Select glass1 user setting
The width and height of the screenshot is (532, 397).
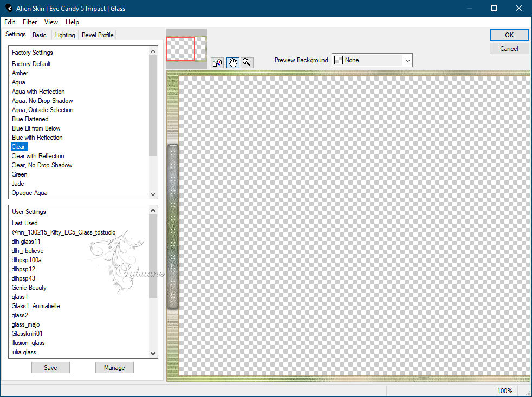coord(20,297)
